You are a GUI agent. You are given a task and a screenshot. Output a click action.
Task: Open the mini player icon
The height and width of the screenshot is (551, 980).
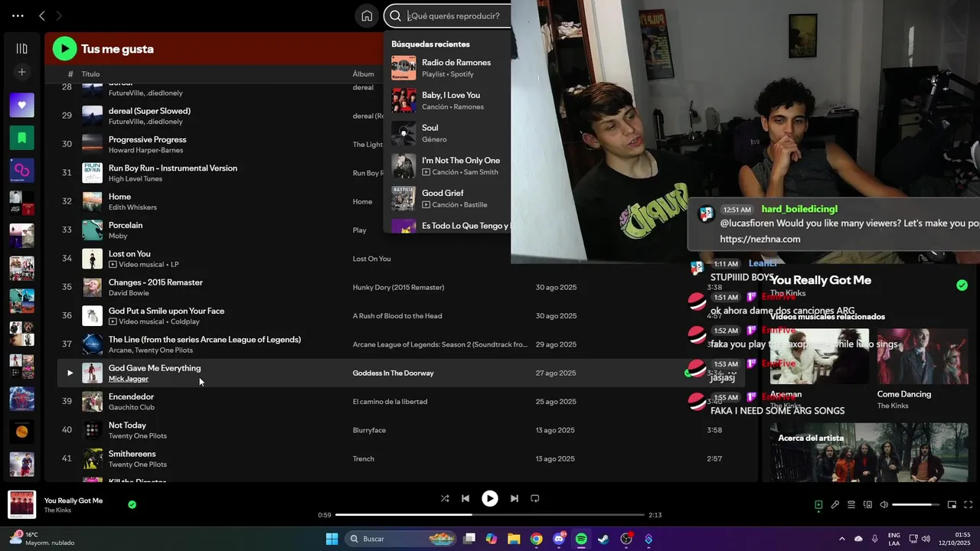click(952, 505)
